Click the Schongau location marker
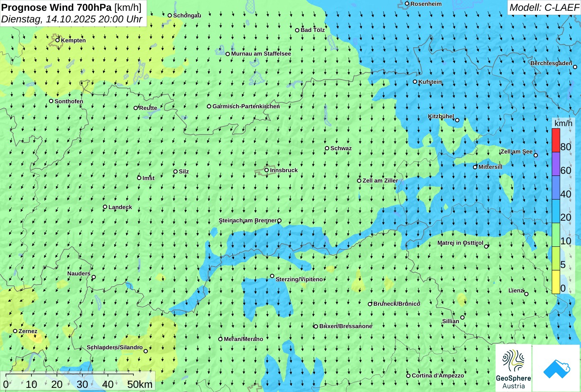Image resolution: width=581 pixels, height=392 pixels. pyautogui.click(x=170, y=15)
